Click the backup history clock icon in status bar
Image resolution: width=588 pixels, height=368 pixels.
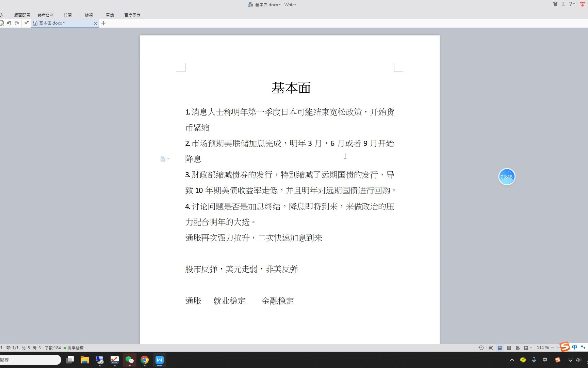click(x=481, y=348)
